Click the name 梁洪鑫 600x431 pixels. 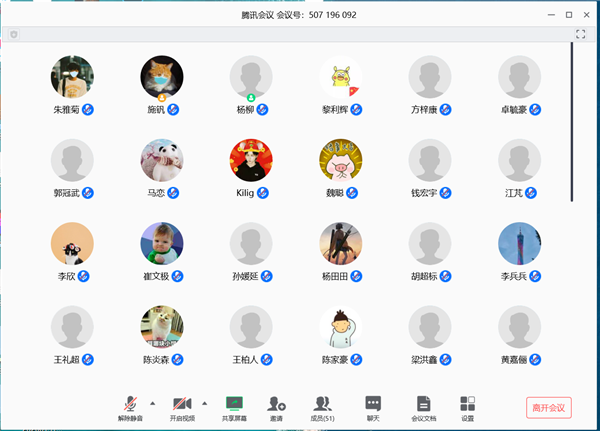[x=424, y=360]
